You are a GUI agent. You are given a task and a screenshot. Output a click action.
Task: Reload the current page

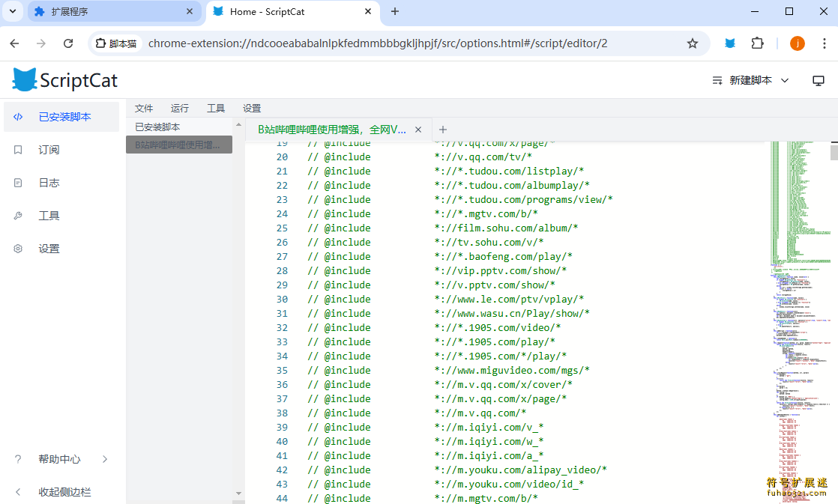(68, 43)
